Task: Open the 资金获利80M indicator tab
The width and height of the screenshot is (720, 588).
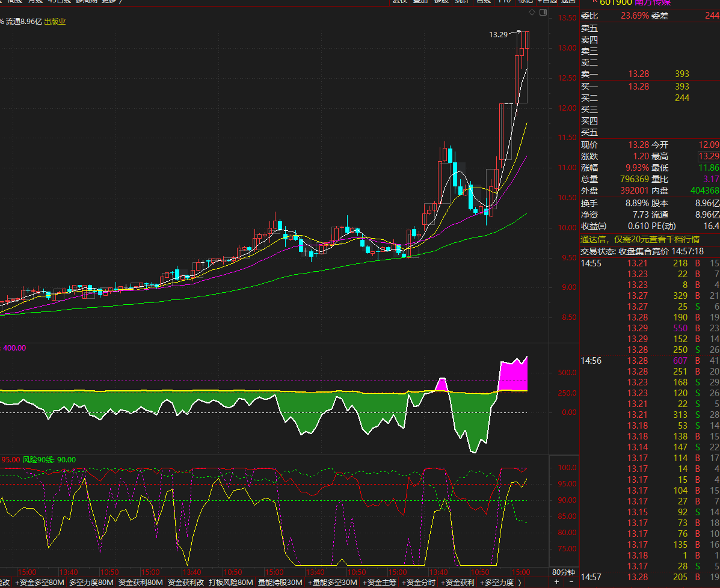Action: pyautogui.click(x=140, y=583)
